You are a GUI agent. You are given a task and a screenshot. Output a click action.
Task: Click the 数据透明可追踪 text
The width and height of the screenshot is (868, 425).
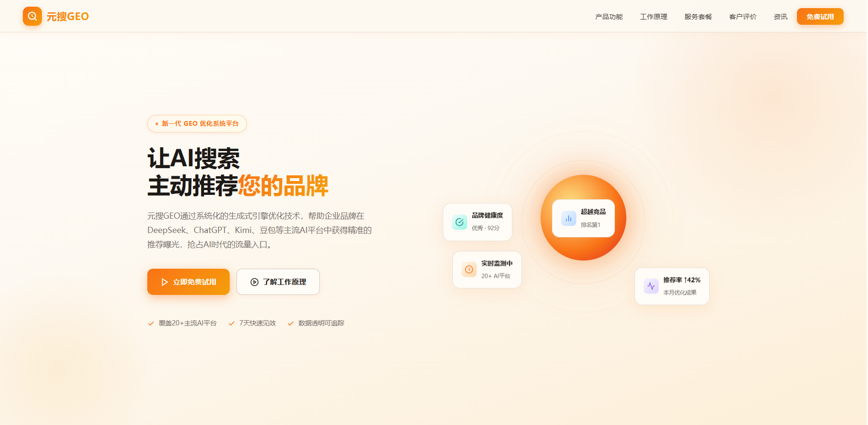(321, 323)
